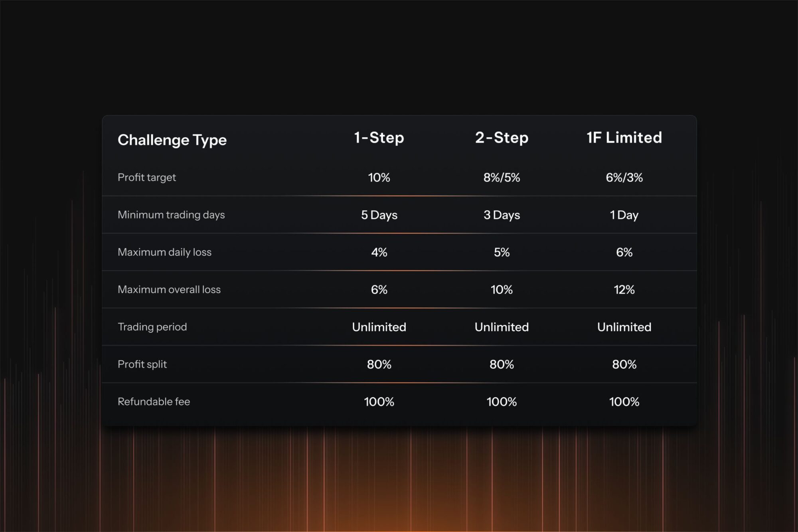Image resolution: width=798 pixels, height=532 pixels.
Task: Click the 4% maximum daily loss value
Action: point(379,252)
